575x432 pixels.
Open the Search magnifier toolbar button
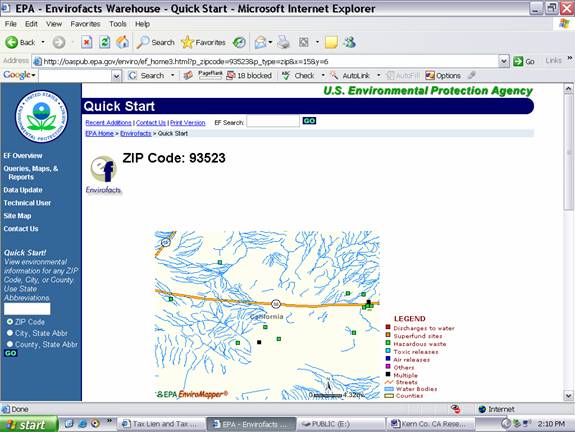click(x=155, y=43)
